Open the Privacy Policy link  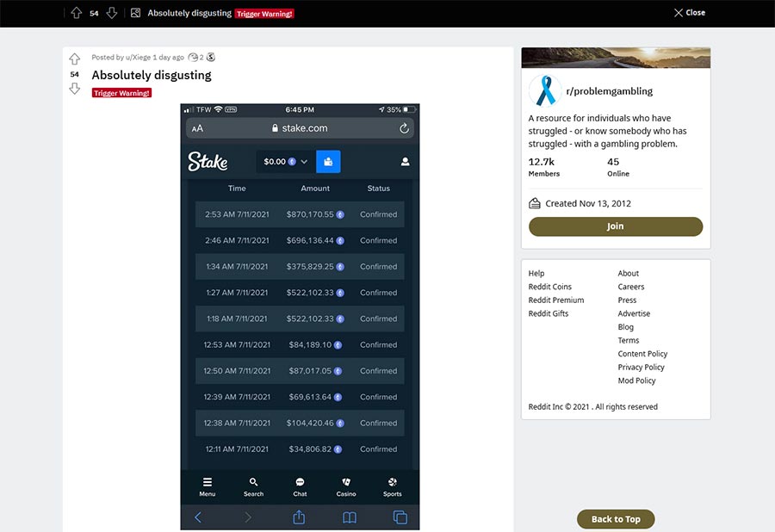tap(641, 368)
